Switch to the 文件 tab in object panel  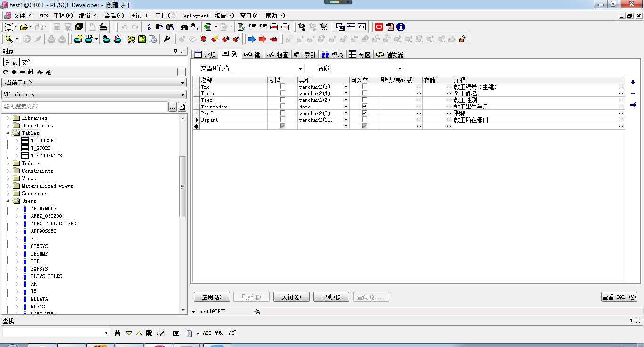pos(27,62)
